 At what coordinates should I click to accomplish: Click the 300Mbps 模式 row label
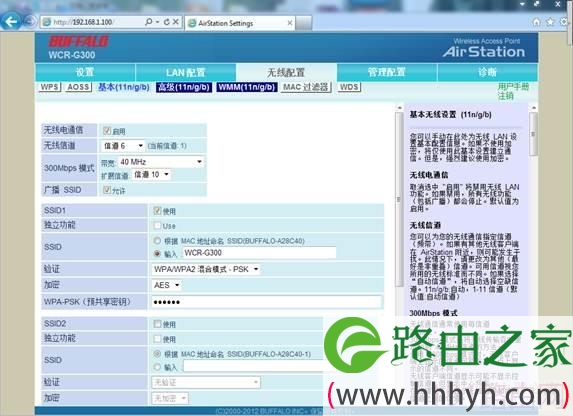(69, 168)
